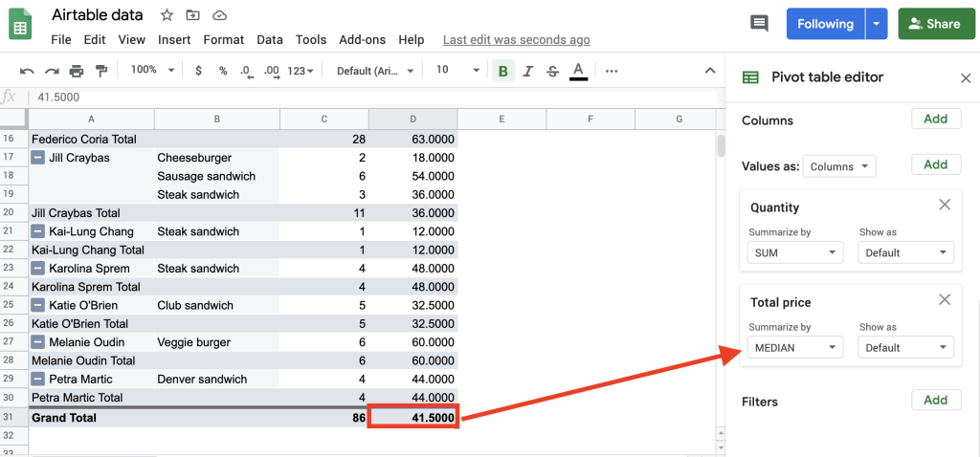Star the Airtable data document
Viewport: 980px width, 457px height.
coord(167,15)
